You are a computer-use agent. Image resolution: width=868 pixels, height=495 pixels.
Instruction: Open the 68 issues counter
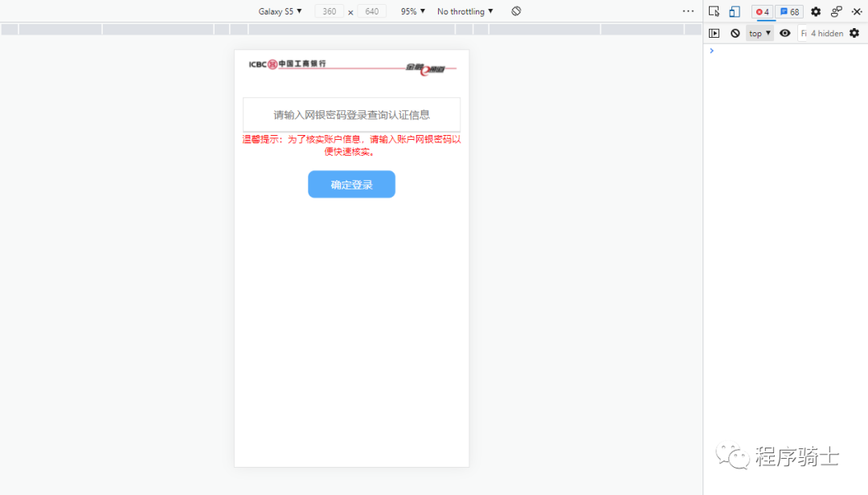(789, 11)
